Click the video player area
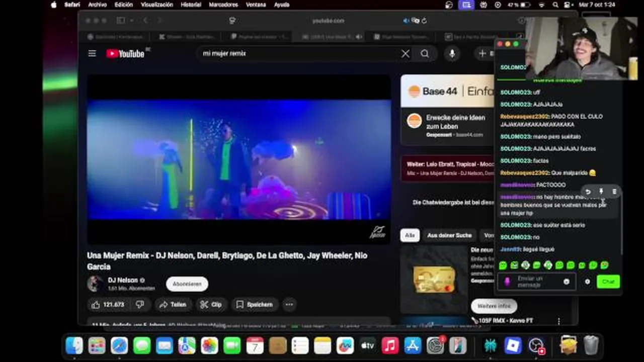The image size is (644, 362). (239, 159)
